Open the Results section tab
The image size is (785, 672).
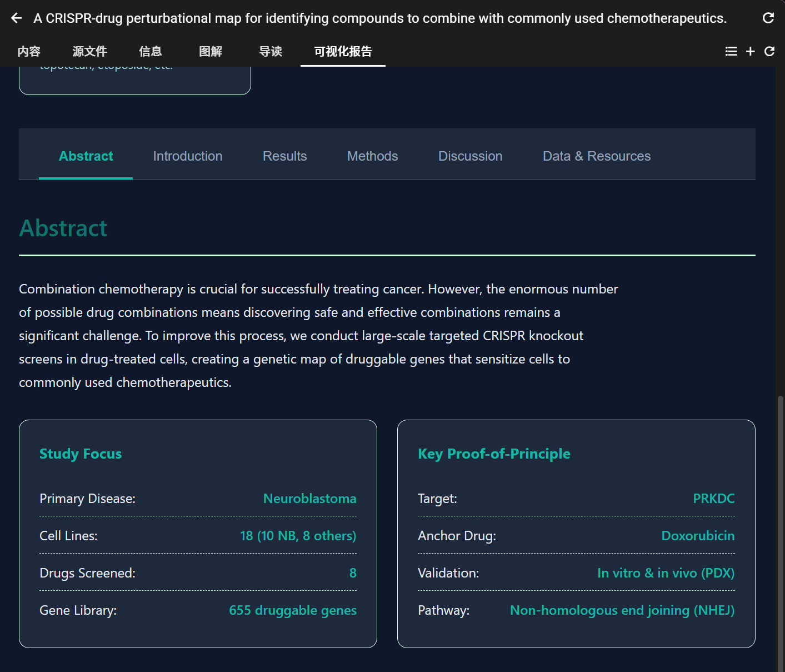tap(284, 156)
